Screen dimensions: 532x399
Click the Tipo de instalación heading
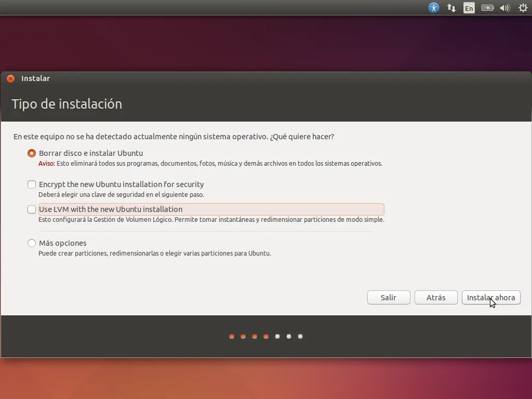[x=67, y=104]
